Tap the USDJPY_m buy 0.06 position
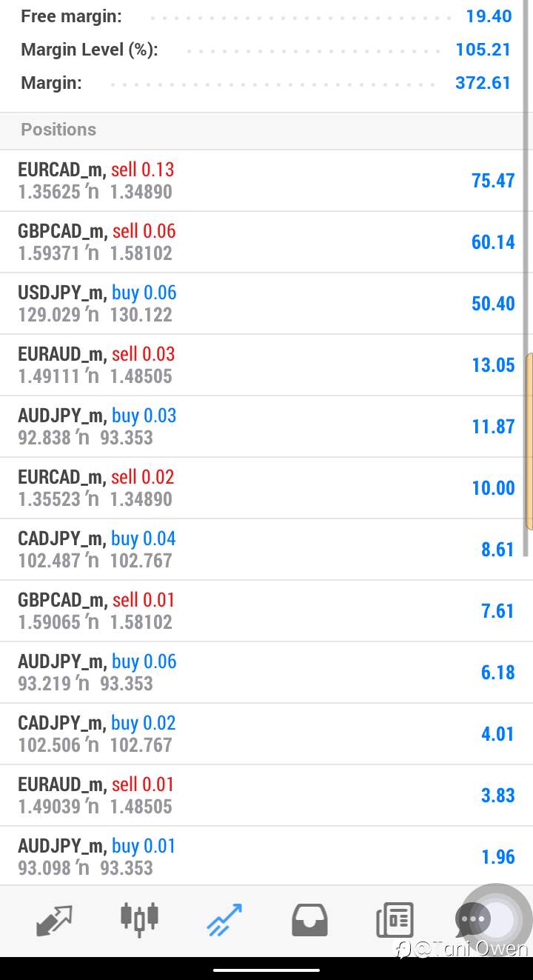 [266, 304]
